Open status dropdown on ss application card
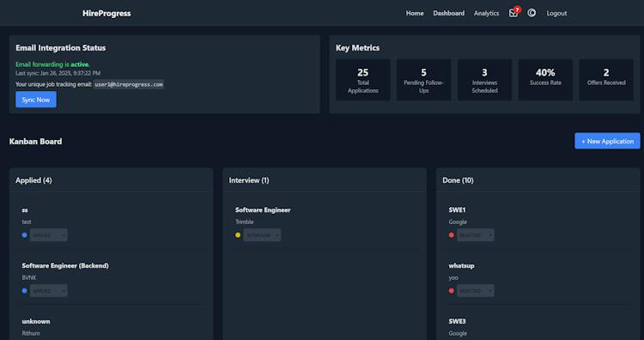Viewport: 644px width, 340px height. [48, 235]
